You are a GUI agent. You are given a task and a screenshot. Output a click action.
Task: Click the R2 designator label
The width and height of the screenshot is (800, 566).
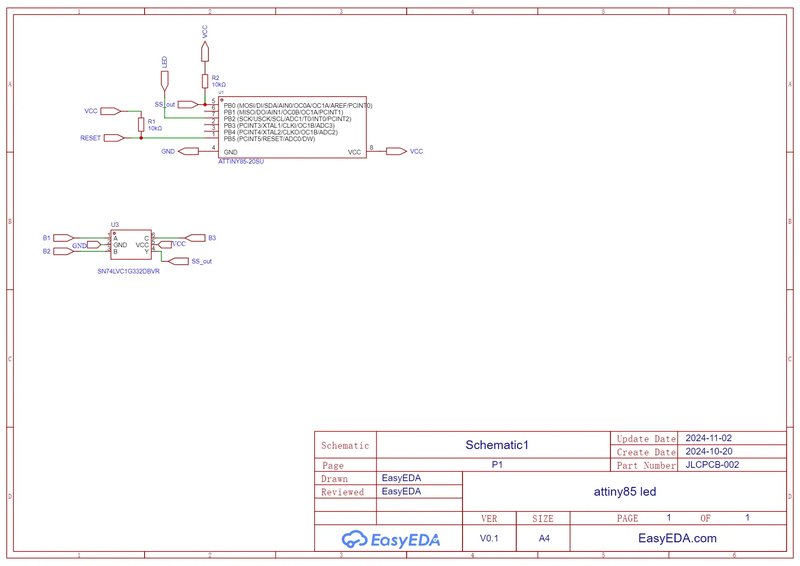tap(215, 78)
